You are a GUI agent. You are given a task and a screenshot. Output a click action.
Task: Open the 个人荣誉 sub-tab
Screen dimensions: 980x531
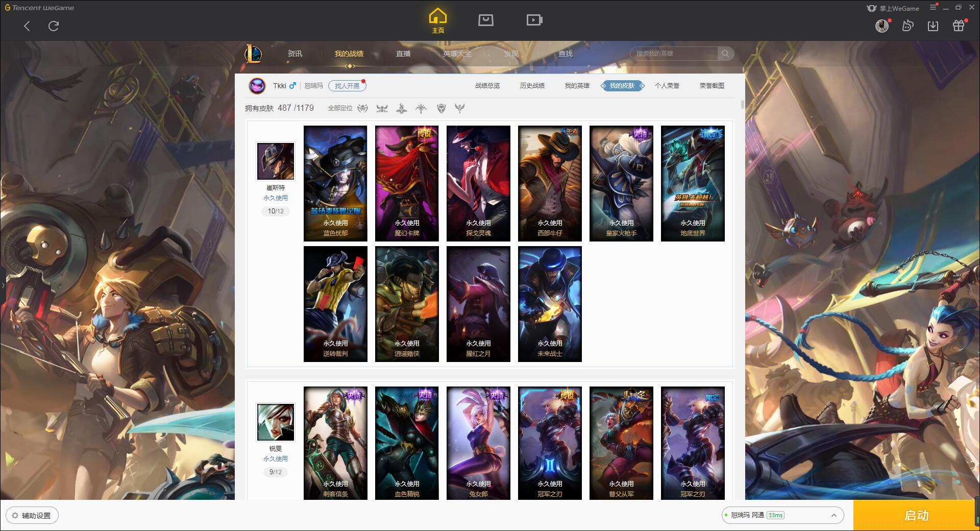(x=667, y=86)
